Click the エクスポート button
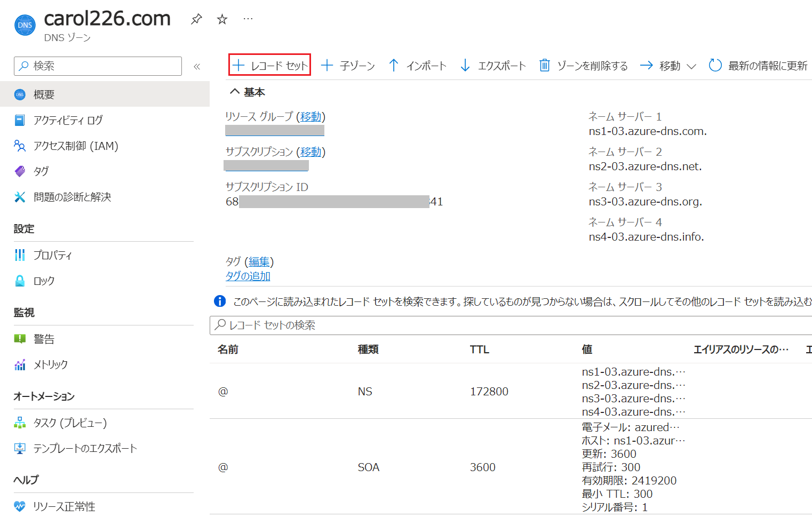Viewport: 812px width, 517px height. (493, 66)
